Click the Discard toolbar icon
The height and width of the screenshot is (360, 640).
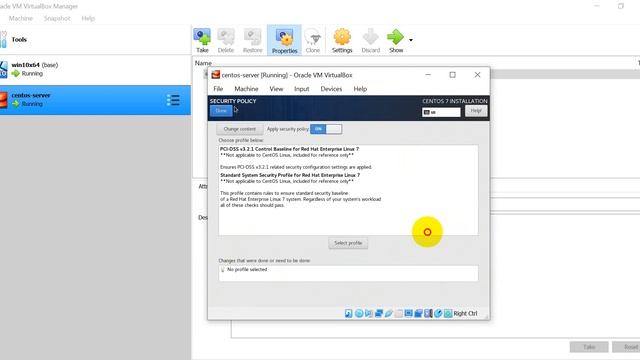(371, 37)
